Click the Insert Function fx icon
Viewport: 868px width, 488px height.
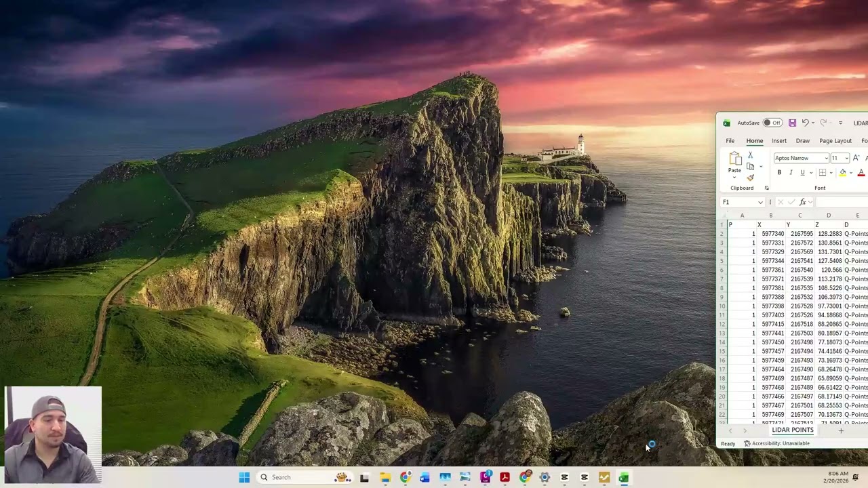click(802, 202)
